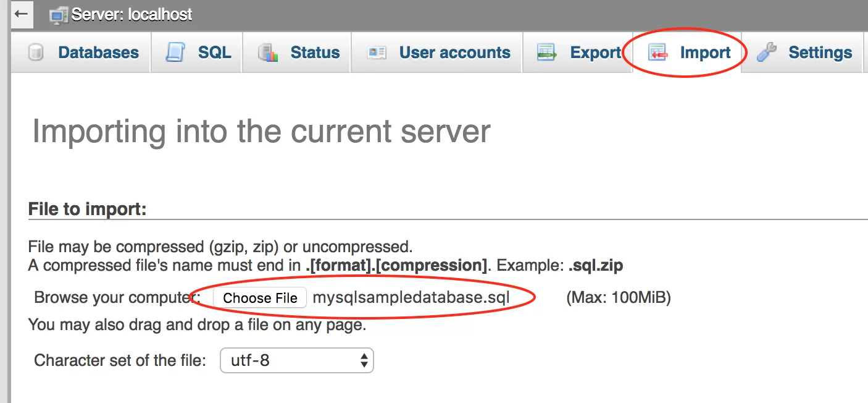
Task: Click the Import red arrow icon
Action: pyautogui.click(x=657, y=53)
